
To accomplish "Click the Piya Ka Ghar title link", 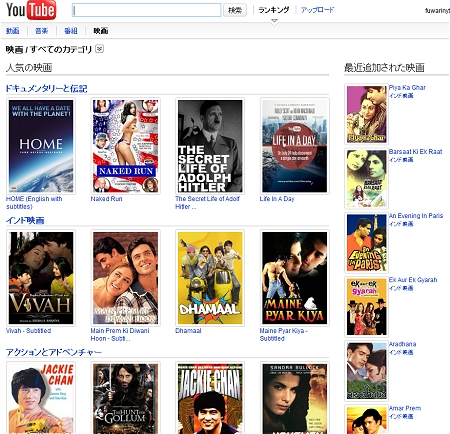I will point(407,88).
